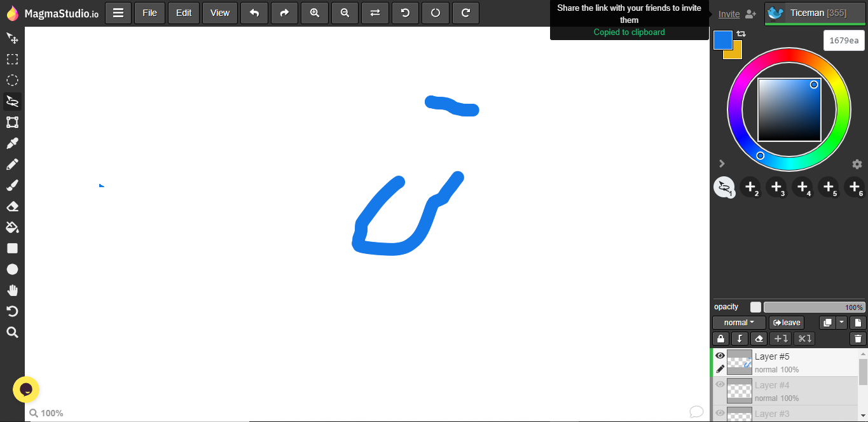This screenshot has height=422, width=868.
Task: Swap the foreground and background colors
Action: (x=741, y=34)
